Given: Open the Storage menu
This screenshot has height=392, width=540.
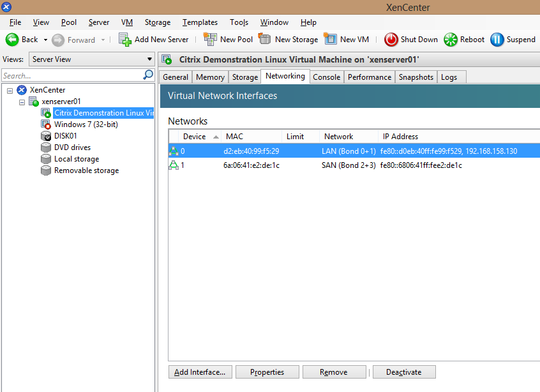Looking at the screenshot, I should pyautogui.click(x=157, y=22).
